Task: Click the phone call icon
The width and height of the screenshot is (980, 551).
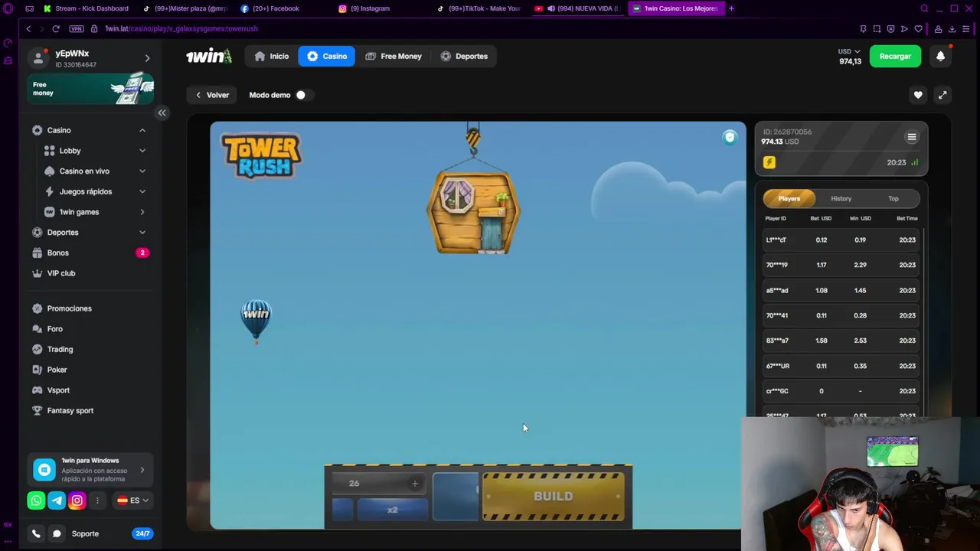Action: [x=36, y=533]
